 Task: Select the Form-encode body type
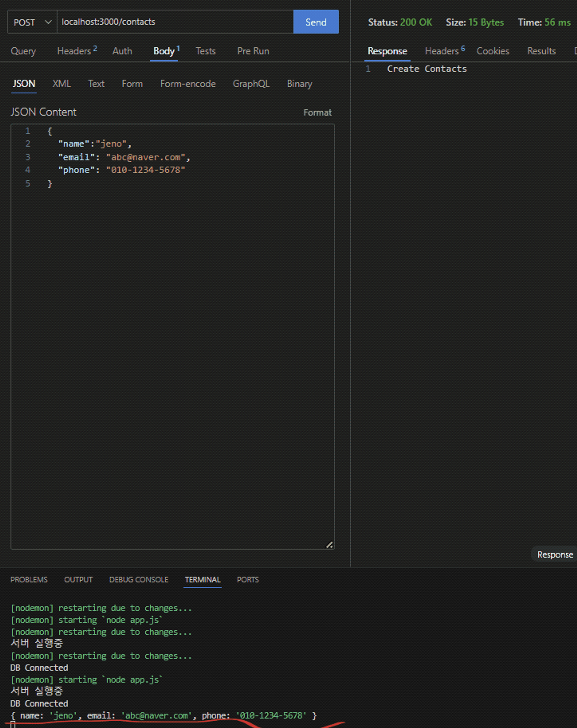[188, 84]
